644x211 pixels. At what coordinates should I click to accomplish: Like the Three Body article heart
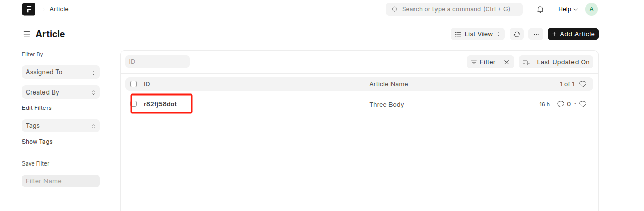(583, 104)
